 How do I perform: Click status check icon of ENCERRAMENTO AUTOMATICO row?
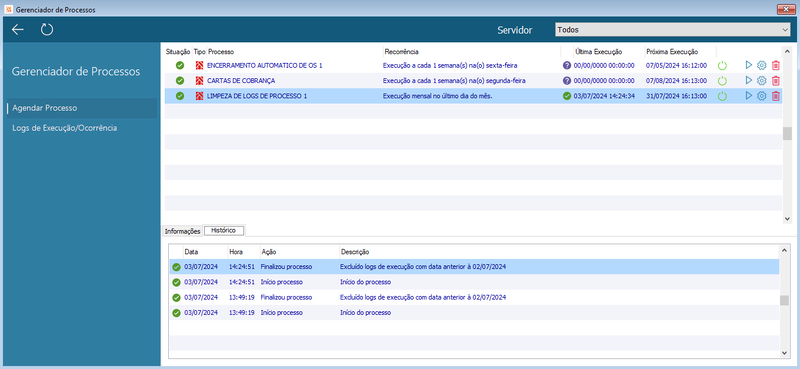point(180,65)
